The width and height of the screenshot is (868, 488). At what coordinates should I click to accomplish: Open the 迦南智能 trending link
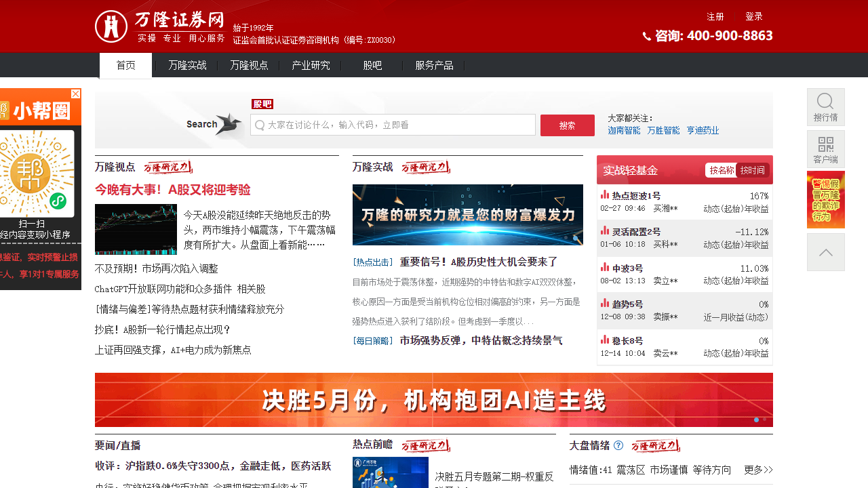point(624,130)
